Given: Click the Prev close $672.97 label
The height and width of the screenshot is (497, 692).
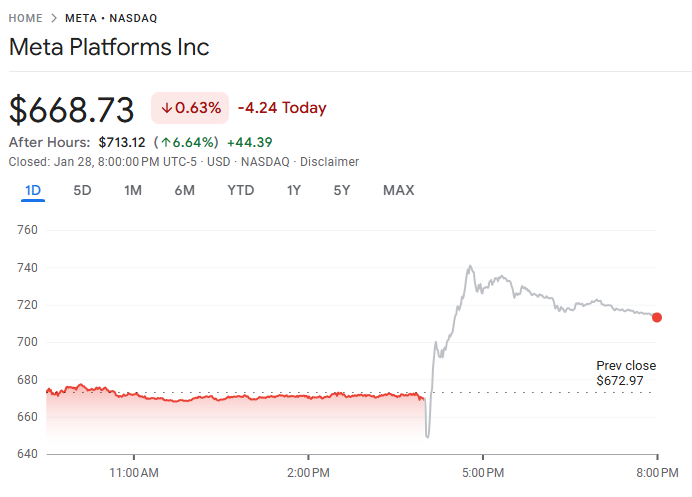Looking at the screenshot, I should [626, 373].
